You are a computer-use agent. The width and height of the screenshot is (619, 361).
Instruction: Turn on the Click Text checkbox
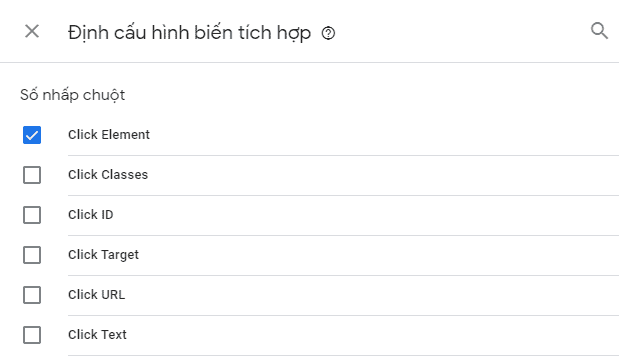(32, 335)
